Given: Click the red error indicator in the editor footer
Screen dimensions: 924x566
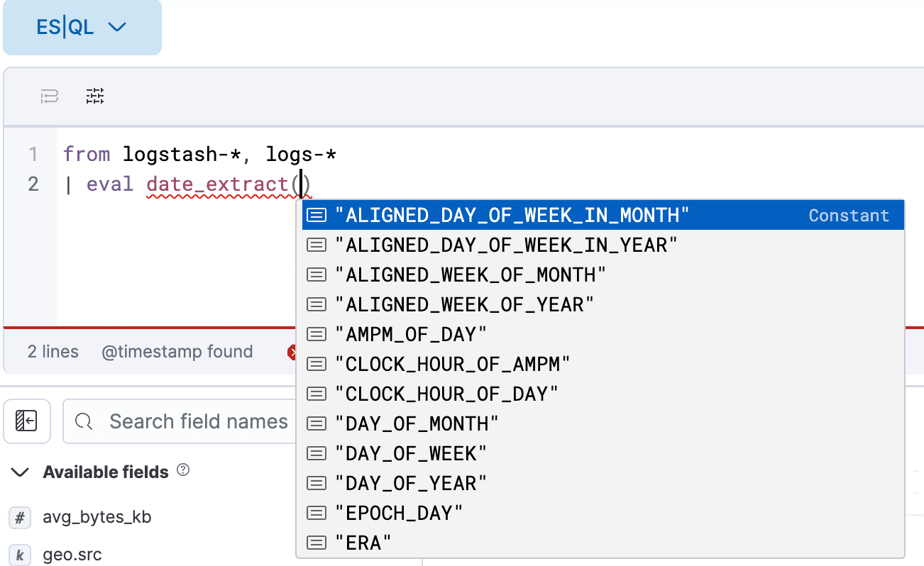Looking at the screenshot, I should 293,351.
